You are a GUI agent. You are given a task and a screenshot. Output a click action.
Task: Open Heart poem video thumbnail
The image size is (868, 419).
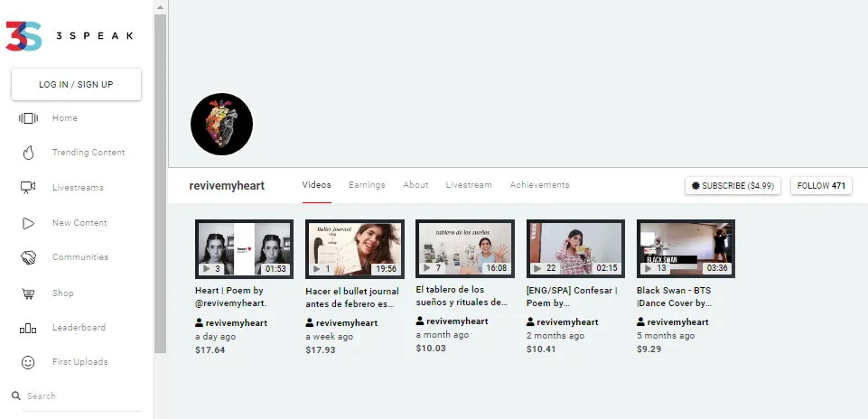coord(244,249)
